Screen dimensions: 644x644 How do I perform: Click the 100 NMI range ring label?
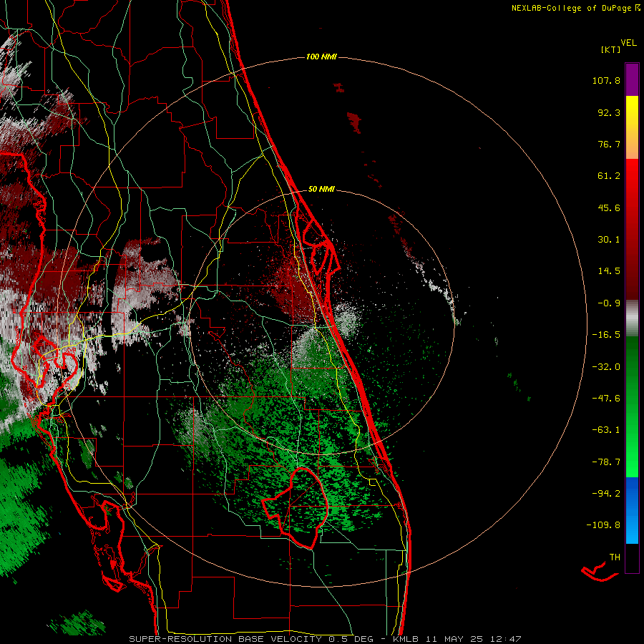click(321, 57)
